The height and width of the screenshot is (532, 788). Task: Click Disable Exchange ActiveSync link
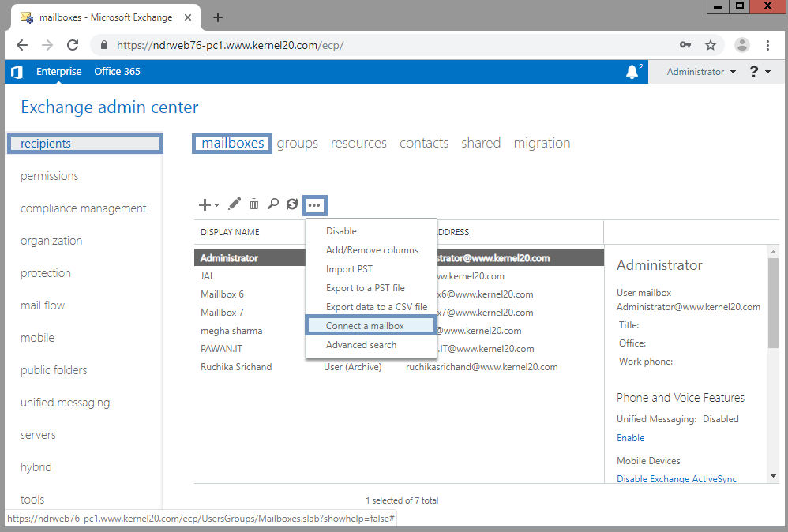tap(676, 478)
